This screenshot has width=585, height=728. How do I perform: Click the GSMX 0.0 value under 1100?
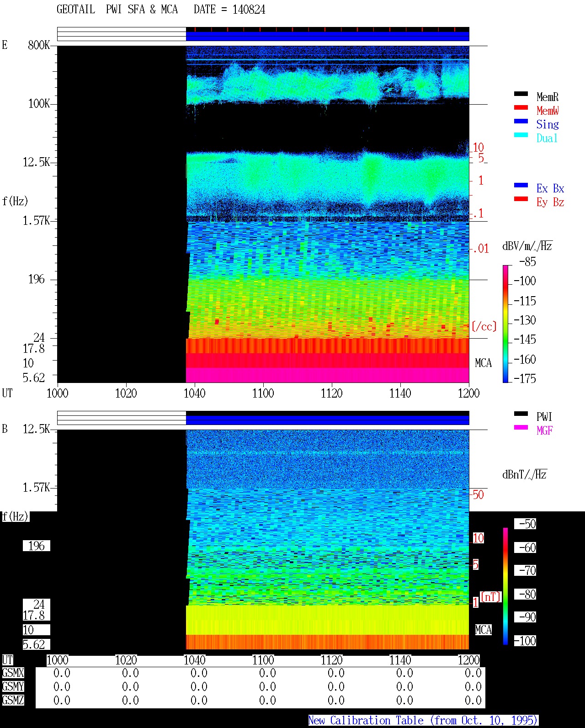(x=267, y=673)
